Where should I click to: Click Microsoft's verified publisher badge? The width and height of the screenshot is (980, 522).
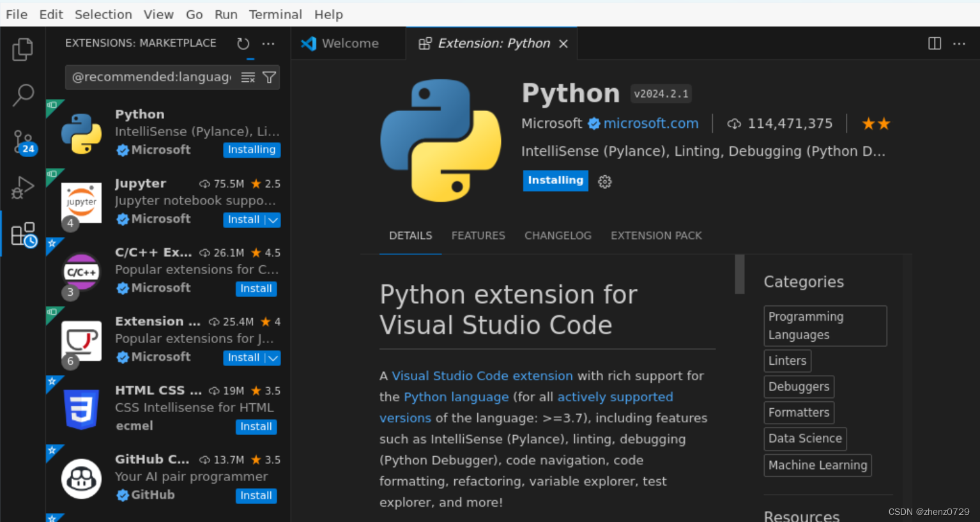pyautogui.click(x=594, y=123)
